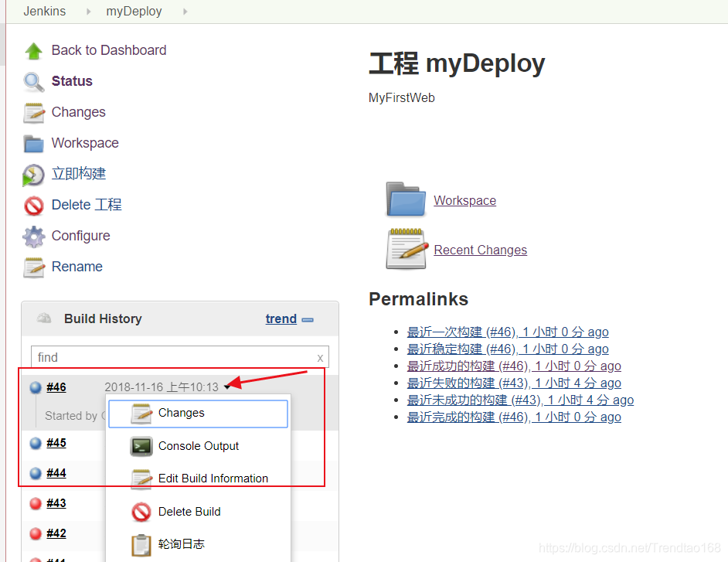Click the Delete Build prohibition icon
Image resolution: width=728 pixels, height=562 pixels.
(x=141, y=512)
